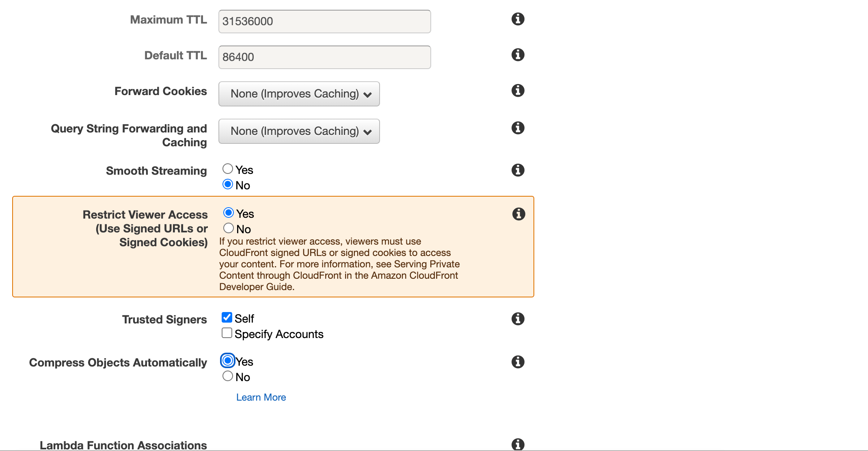Click the info icon beside Default TTL

[518, 54]
